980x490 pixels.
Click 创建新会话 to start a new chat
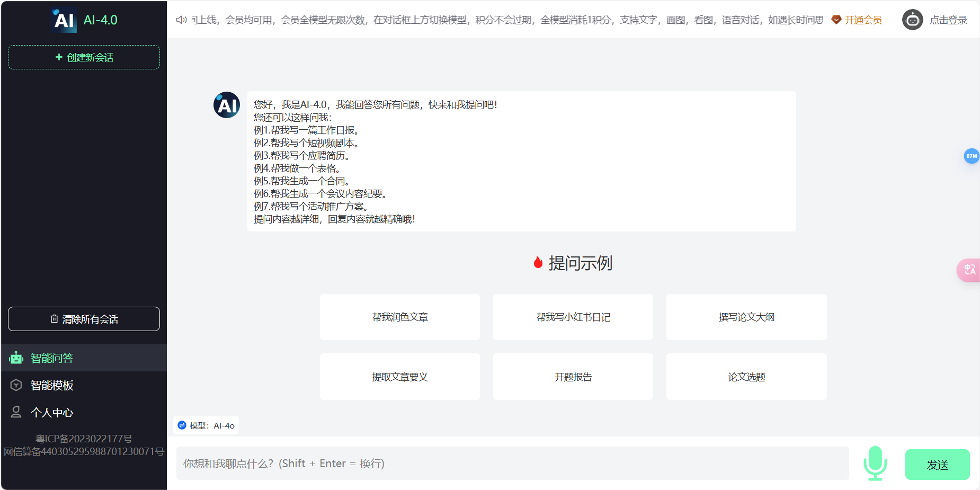click(84, 57)
